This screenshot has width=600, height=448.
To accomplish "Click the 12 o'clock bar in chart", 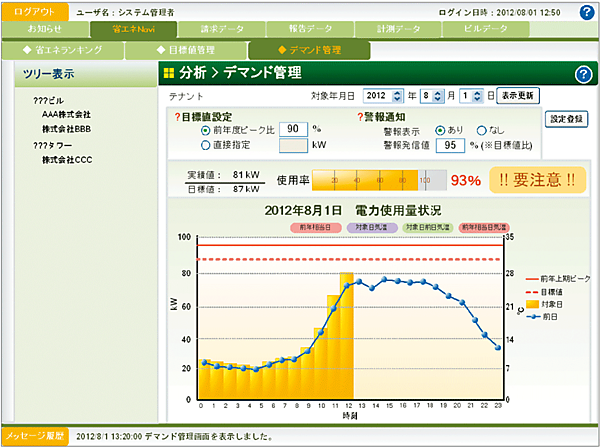I will pos(347,336).
